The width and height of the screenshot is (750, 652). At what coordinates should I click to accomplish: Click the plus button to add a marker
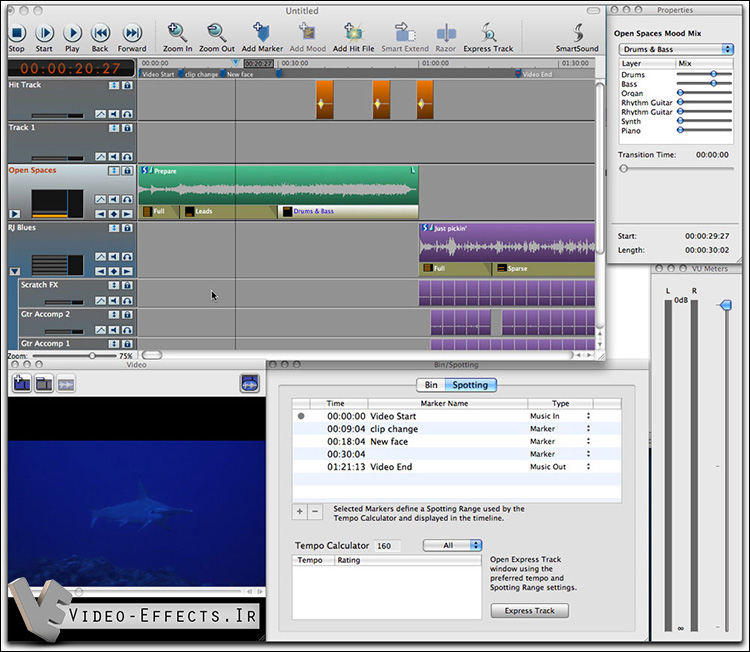coord(300,512)
